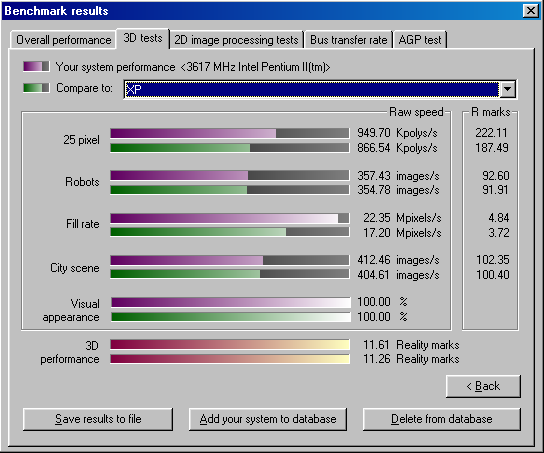Click the 91.91 R marks value

click(x=495, y=190)
